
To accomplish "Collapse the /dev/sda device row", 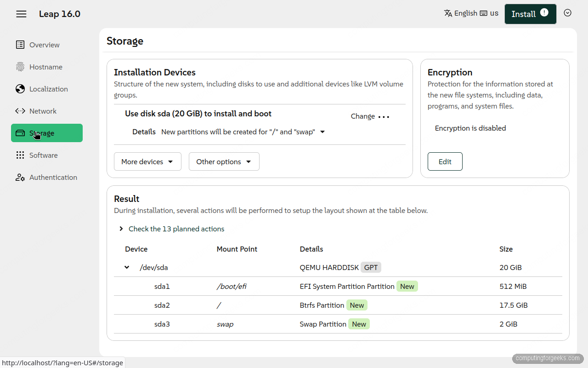I will (x=127, y=267).
